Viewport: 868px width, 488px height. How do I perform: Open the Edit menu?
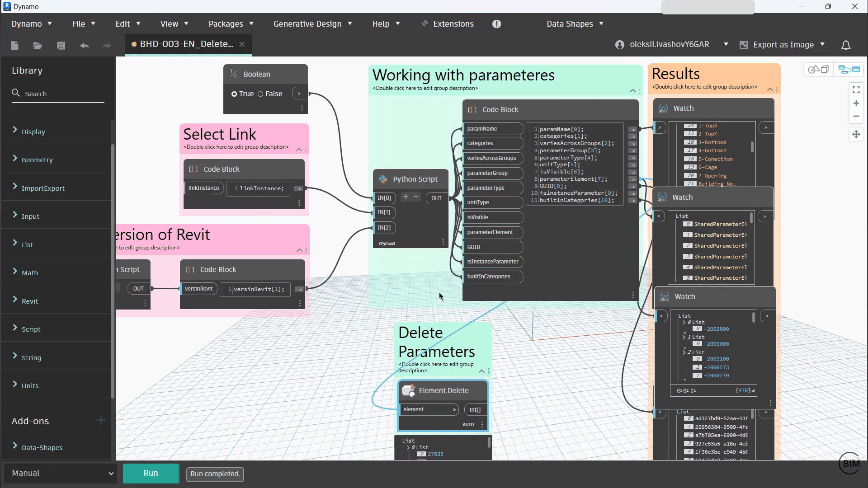[x=128, y=24]
